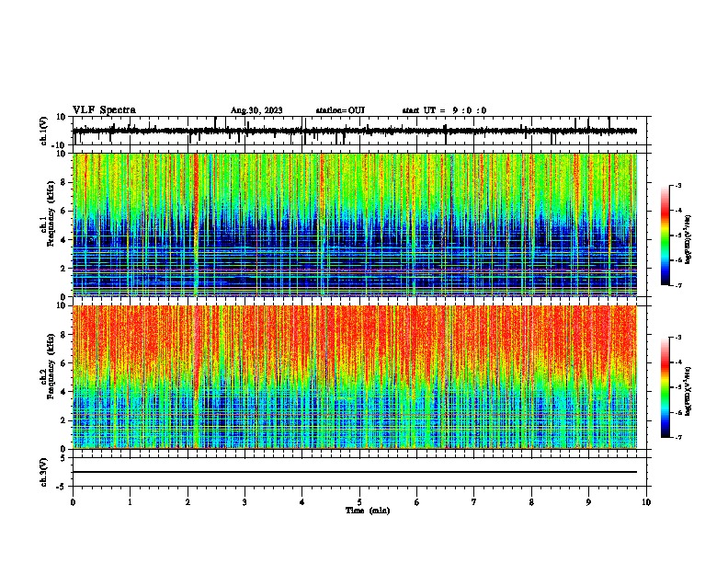Select the "start UT = 9 : 0 : 0" text
This screenshot has height=563, width=728.
[444, 110]
